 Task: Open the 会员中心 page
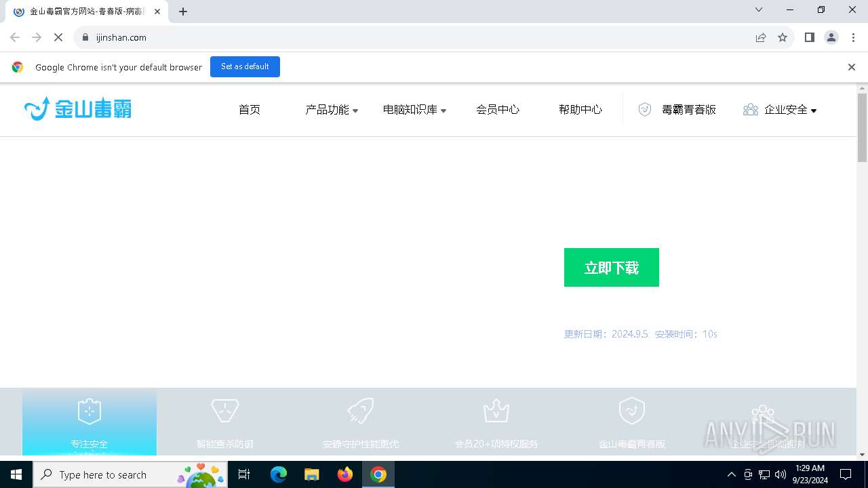(x=498, y=110)
